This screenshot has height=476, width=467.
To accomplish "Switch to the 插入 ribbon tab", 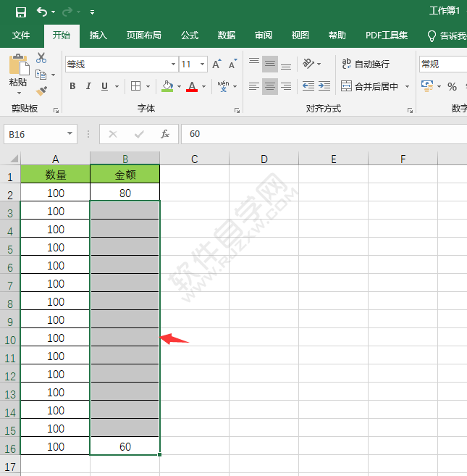I will pyautogui.click(x=98, y=36).
